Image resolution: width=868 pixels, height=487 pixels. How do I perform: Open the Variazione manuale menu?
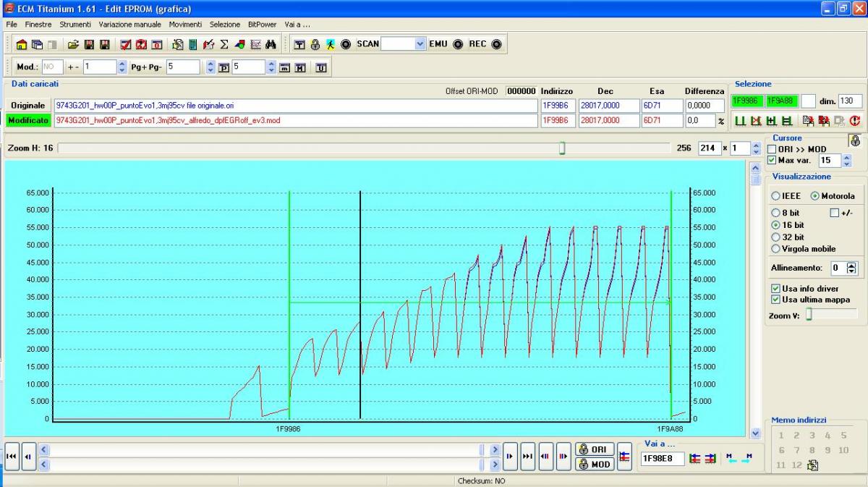tap(130, 25)
